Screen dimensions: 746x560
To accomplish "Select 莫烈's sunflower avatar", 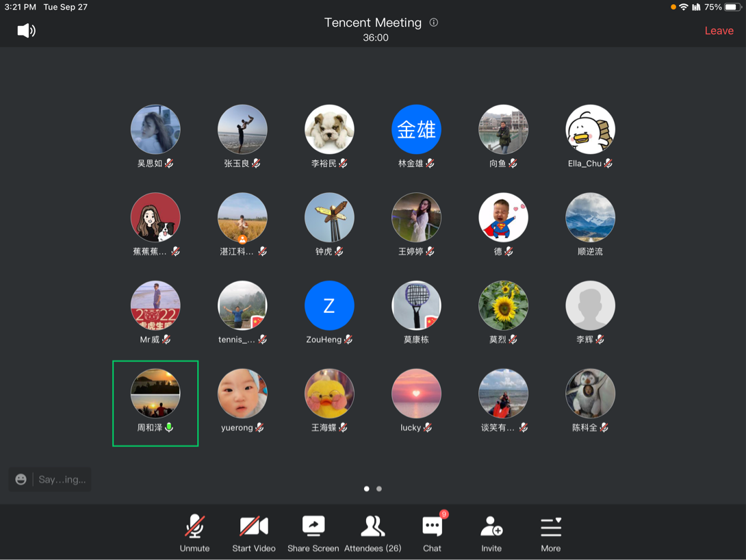I will [503, 305].
